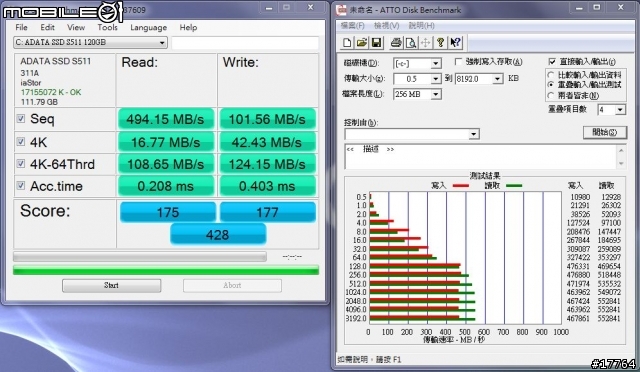Click New file icon in ATTO toolbar

[347, 42]
